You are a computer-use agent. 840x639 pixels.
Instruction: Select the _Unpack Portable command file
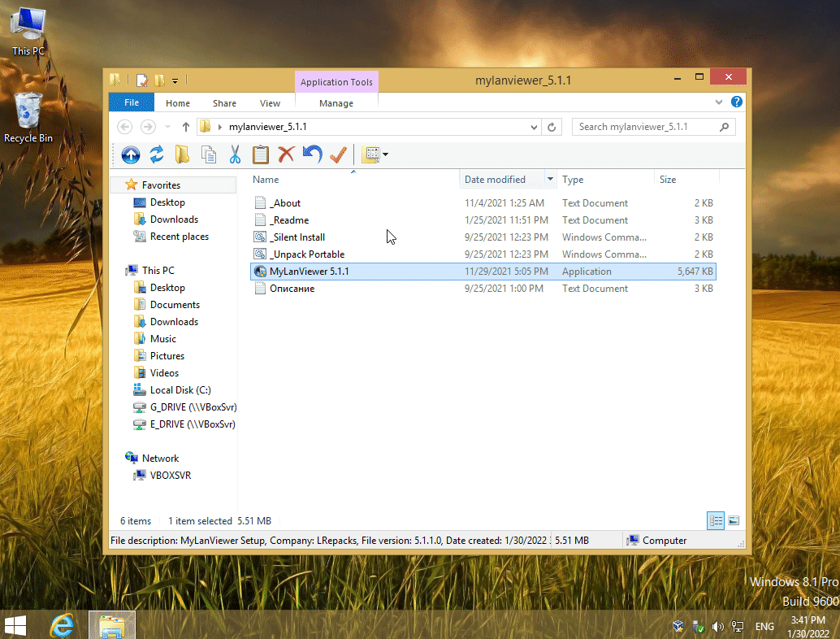click(x=483, y=254)
